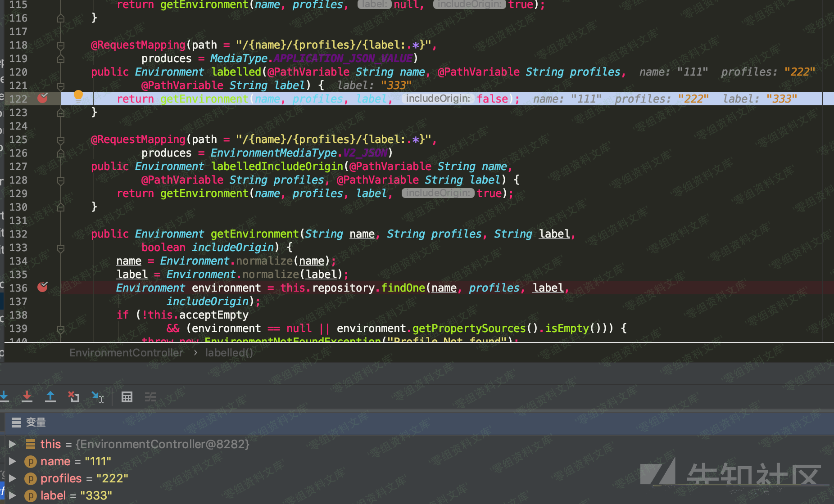Click the findOne method call on line 136
The image size is (834, 504).
pyautogui.click(x=403, y=288)
